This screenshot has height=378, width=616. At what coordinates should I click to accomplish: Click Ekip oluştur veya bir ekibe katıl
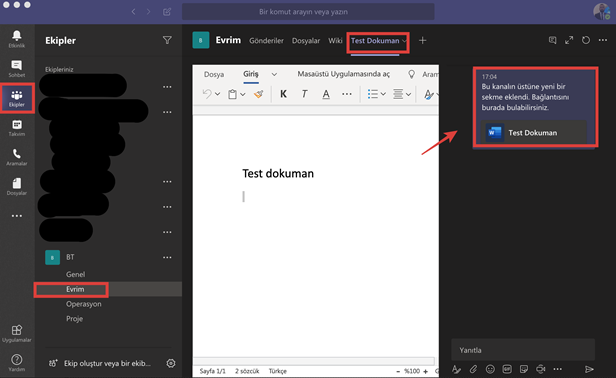point(107,363)
